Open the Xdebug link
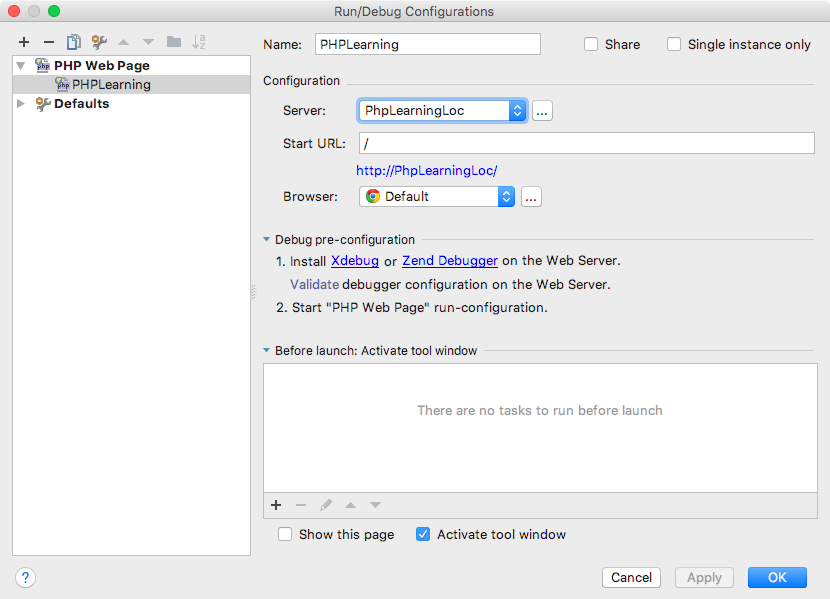Image resolution: width=830 pixels, height=599 pixels. [x=355, y=261]
